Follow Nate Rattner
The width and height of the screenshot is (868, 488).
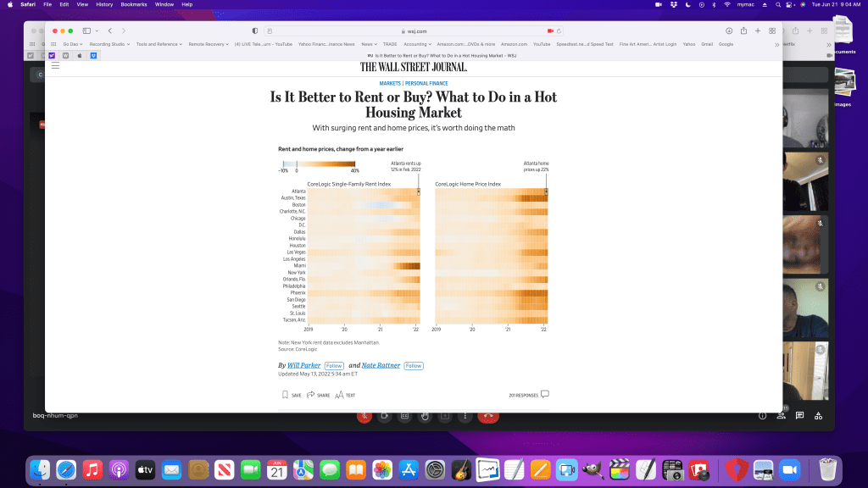[x=413, y=365]
